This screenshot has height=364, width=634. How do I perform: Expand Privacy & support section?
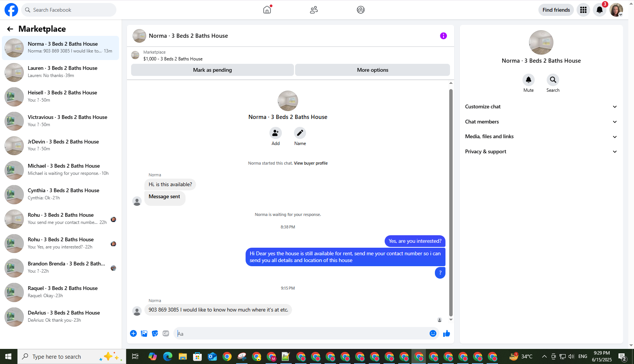click(541, 152)
